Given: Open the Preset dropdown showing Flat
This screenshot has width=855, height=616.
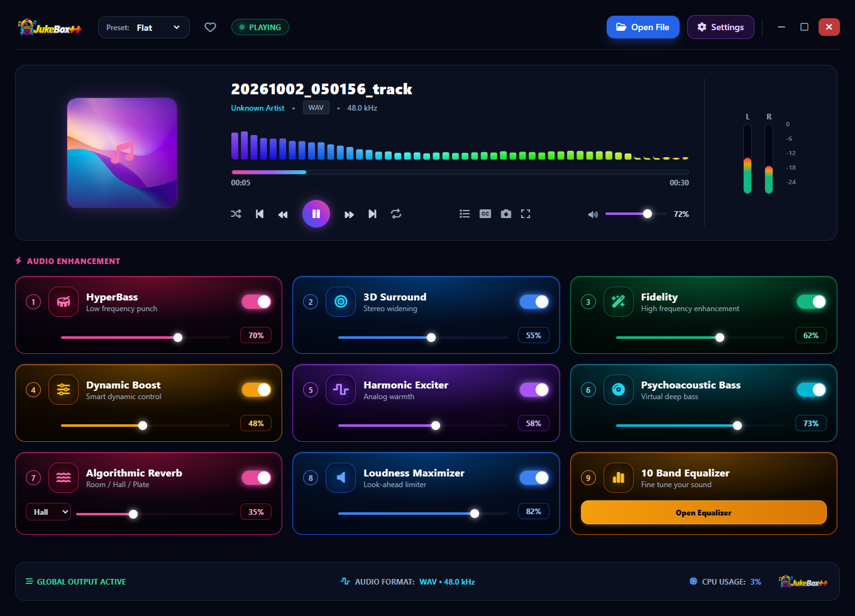Looking at the screenshot, I should click(144, 28).
